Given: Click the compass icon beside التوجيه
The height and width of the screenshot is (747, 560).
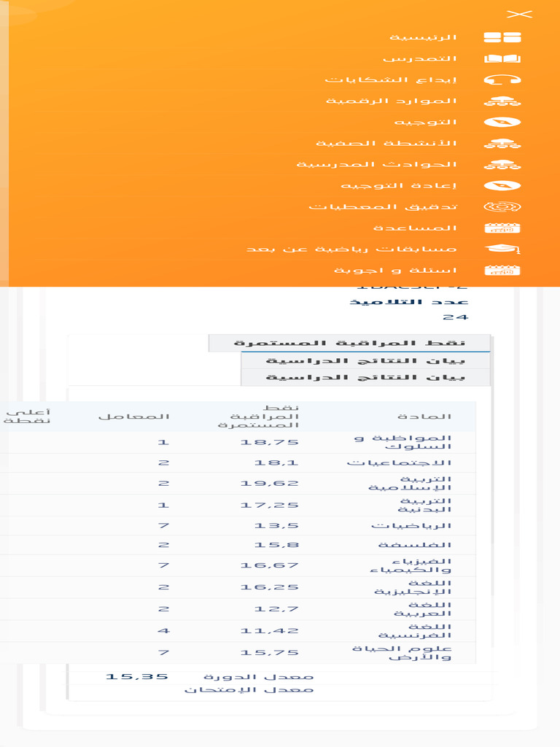Looking at the screenshot, I should pyautogui.click(x=502, y=122).
